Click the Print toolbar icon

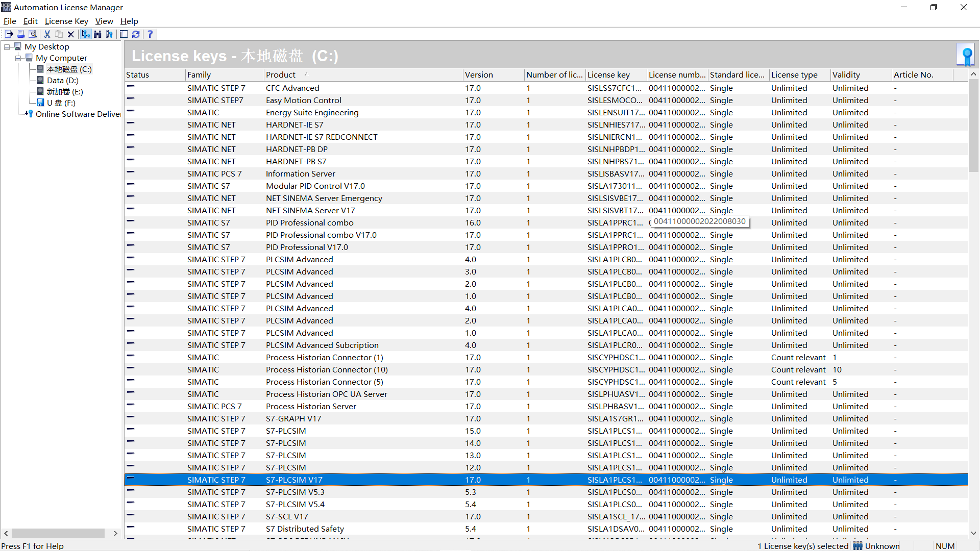point(21,34)
